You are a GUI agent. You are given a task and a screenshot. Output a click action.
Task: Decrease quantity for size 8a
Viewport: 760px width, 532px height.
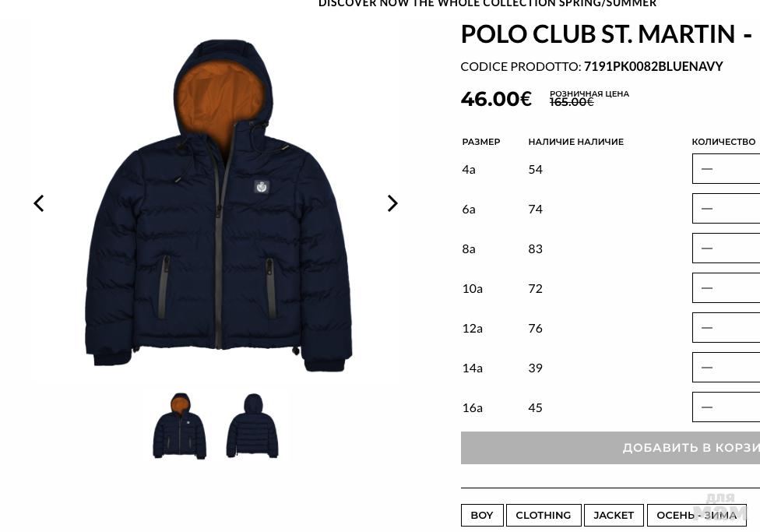(707, 248)
